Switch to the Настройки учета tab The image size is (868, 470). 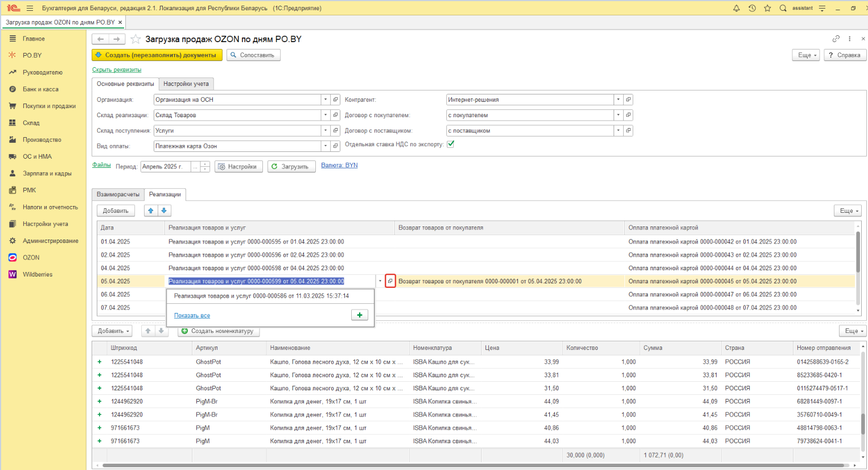(x=186, y=84)
